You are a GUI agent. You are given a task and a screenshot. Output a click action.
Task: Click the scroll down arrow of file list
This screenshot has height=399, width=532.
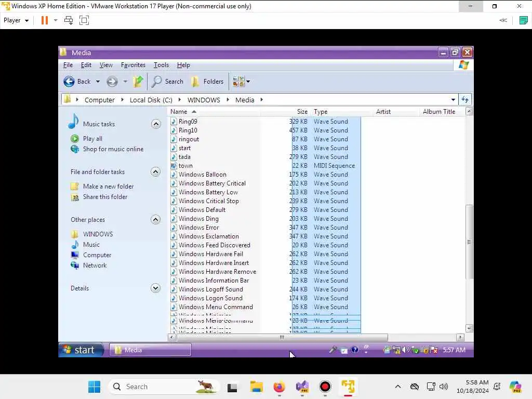469,328
